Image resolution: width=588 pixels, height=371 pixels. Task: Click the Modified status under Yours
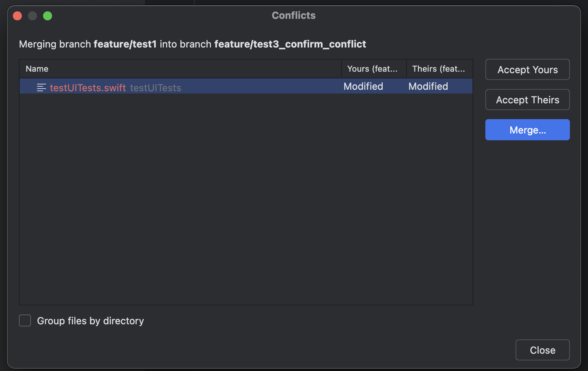363,86
